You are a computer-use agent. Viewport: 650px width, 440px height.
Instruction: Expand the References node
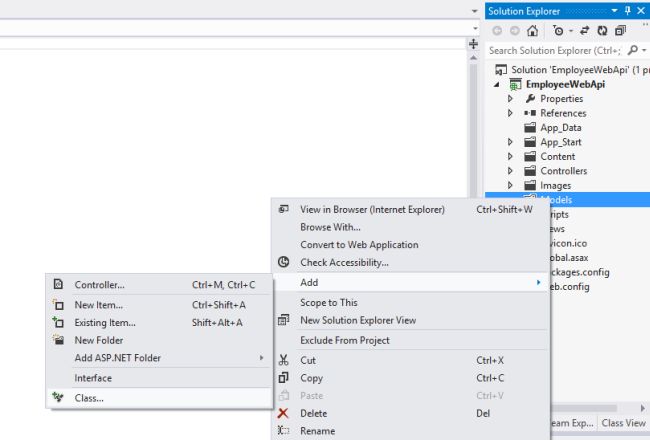tap(510, 113)
